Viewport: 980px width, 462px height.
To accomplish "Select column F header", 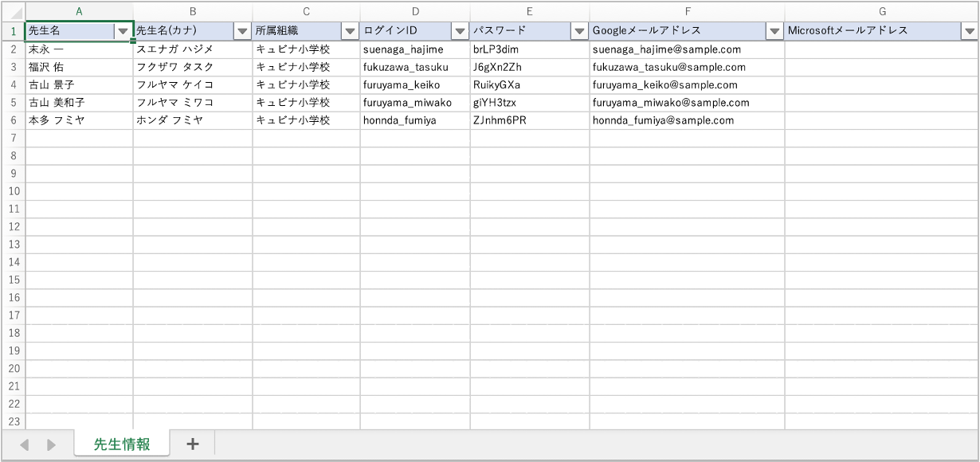I will (687, 11).
